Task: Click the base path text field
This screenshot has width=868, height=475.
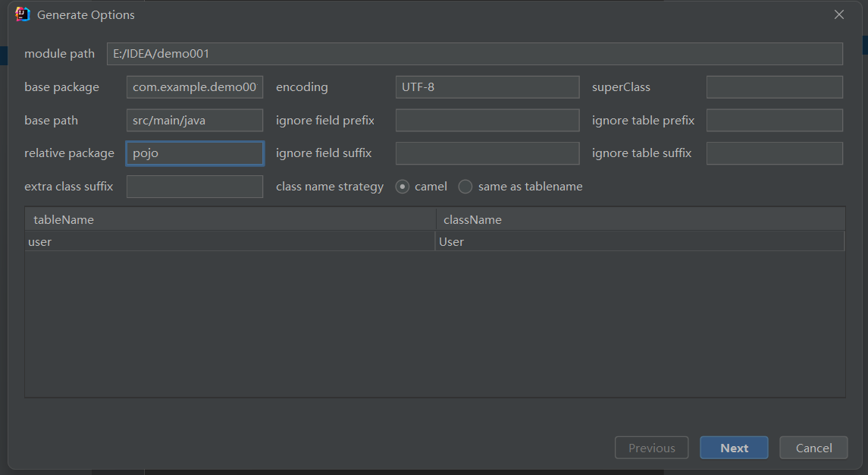Action: pos(195,120)
